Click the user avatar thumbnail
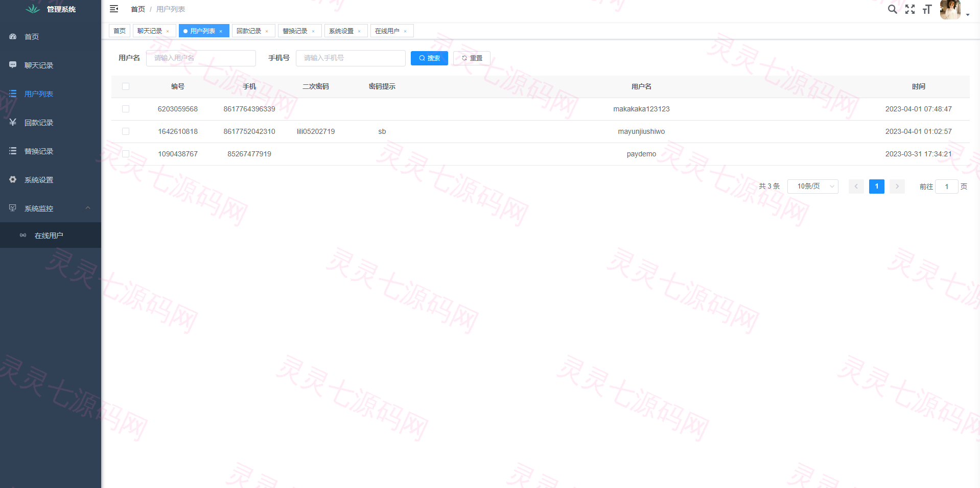Image resolution: width=980 pixels, height=488 pixels. 950,9
